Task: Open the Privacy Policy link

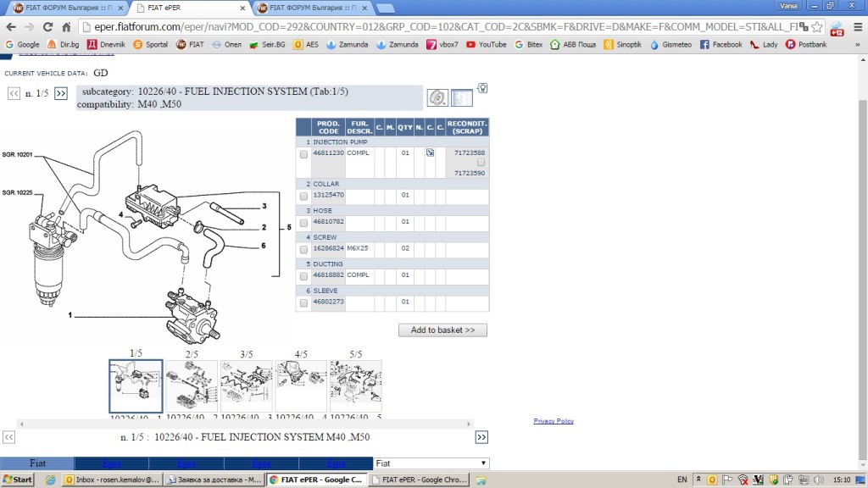Action: pyautogui.click(x=554, y=421)
